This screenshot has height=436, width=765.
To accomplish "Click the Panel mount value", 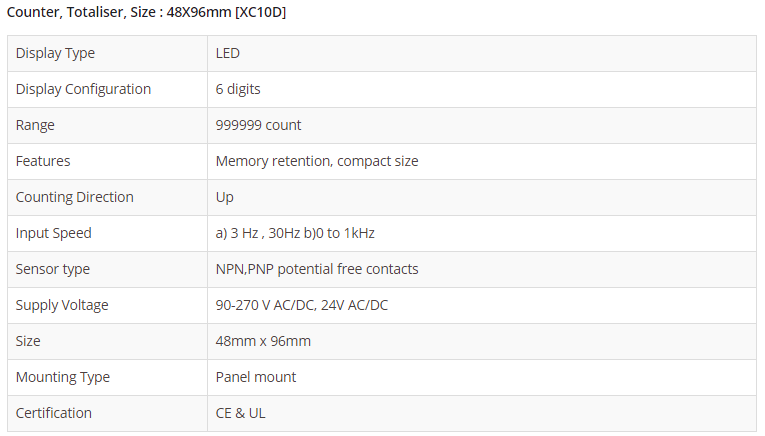I will [x=256, y=377].
